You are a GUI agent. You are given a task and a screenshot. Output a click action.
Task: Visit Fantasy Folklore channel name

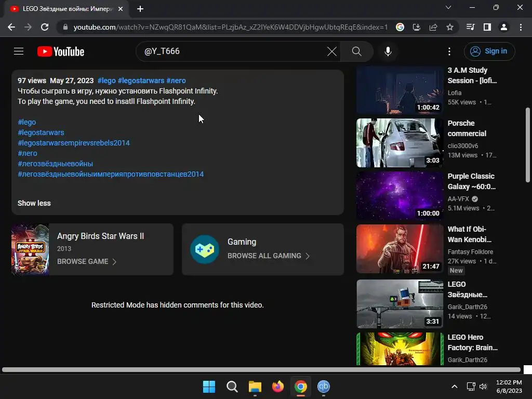click(470, 252)
